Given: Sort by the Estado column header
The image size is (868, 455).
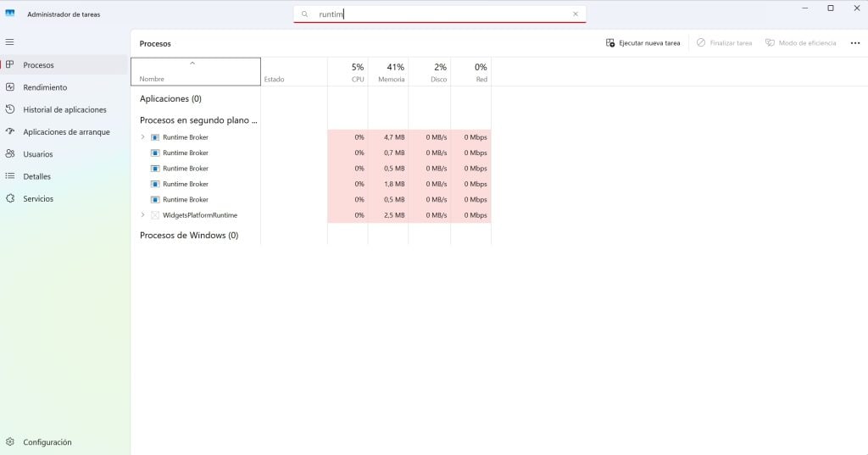Looking at the screenshot, I should click(x=294, y=72).
